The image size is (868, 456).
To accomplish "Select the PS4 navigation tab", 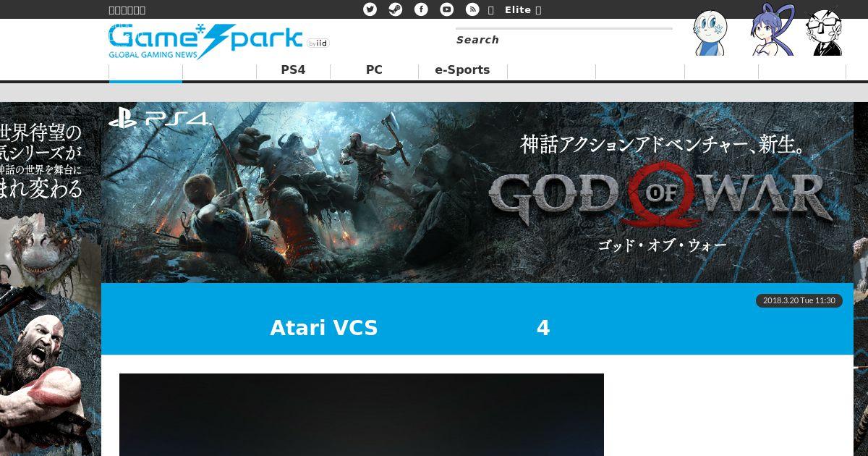I will 293,70.
